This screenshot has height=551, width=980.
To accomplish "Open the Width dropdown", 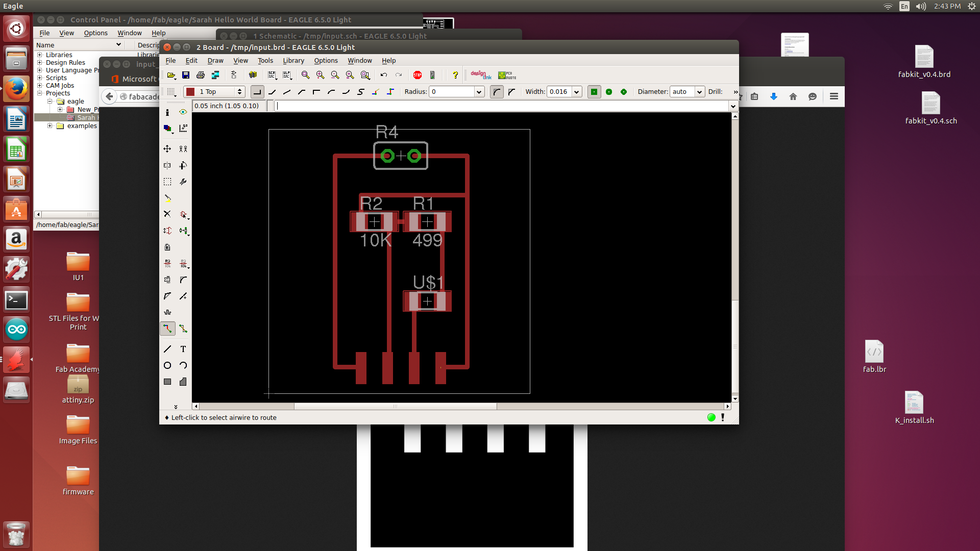I will click(577, 92).
